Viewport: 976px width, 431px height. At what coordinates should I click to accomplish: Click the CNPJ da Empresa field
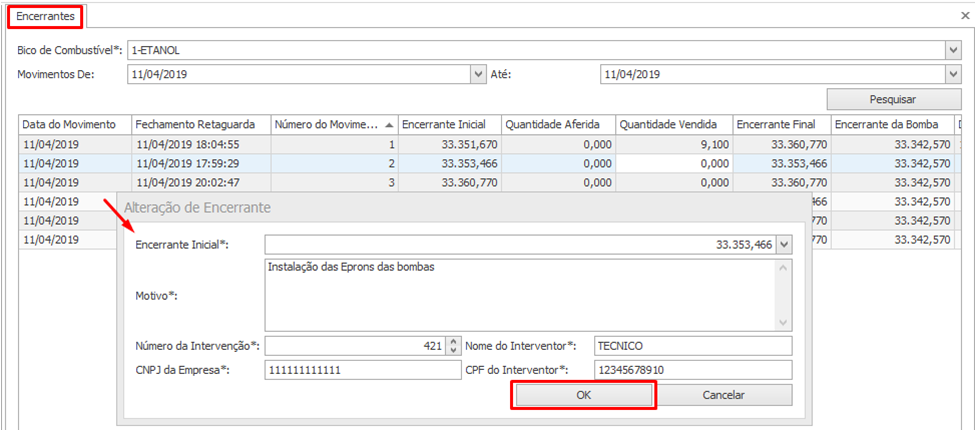[x=363, y=370]
